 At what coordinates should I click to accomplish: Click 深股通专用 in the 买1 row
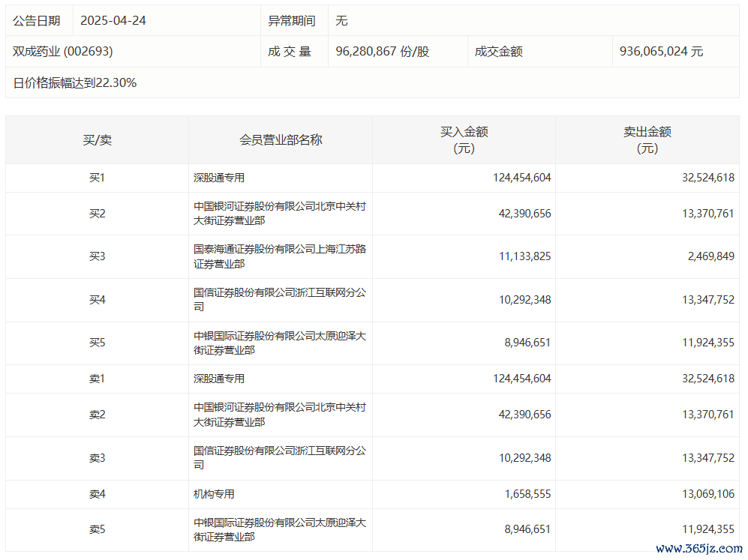pos(219,178)
